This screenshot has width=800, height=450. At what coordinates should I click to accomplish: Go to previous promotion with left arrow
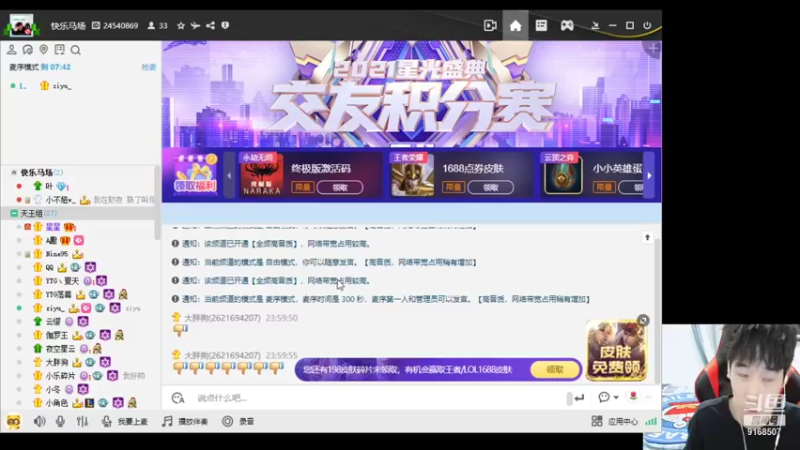(x=229, y=176)
